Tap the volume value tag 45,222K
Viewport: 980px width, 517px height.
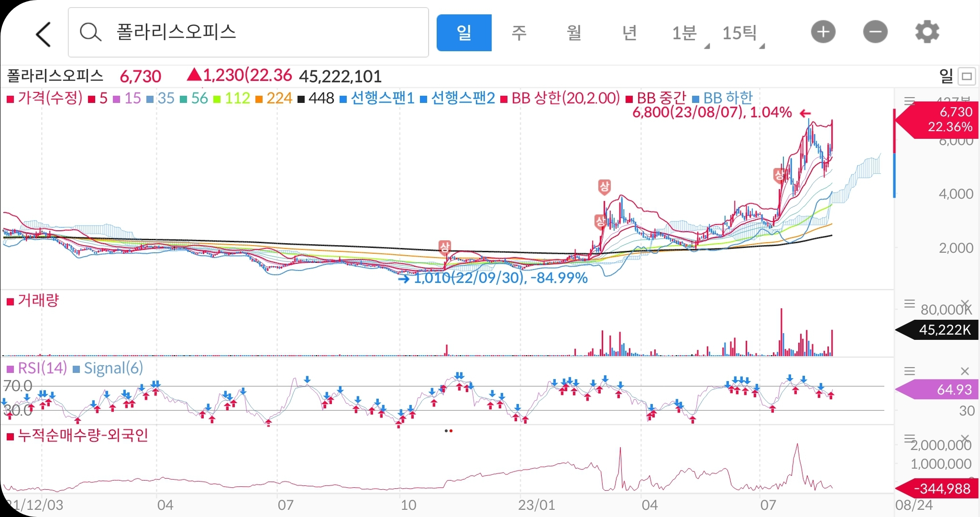937,330
